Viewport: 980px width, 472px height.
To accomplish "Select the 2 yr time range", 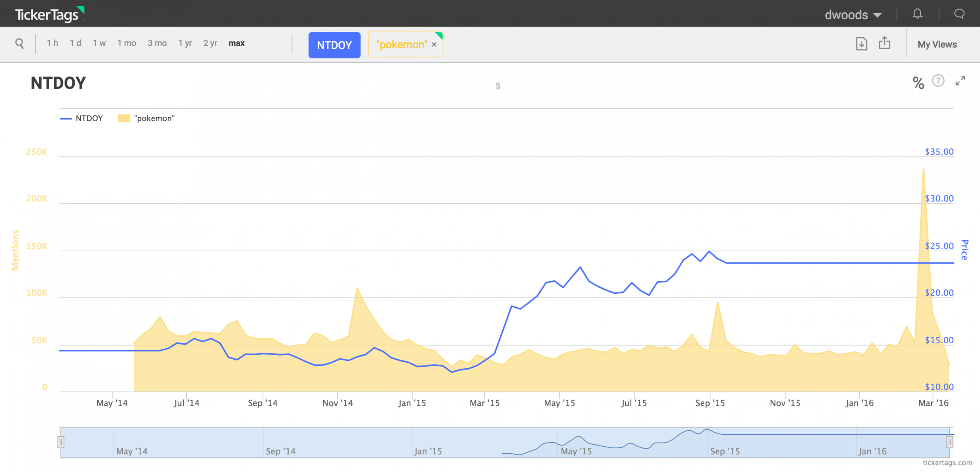I will (210, 43).
